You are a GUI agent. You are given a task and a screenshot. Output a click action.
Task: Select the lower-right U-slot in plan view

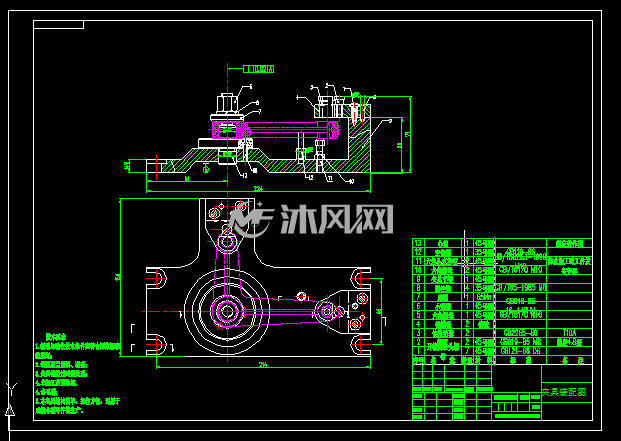pyautogui.click(x=360, y=345)
